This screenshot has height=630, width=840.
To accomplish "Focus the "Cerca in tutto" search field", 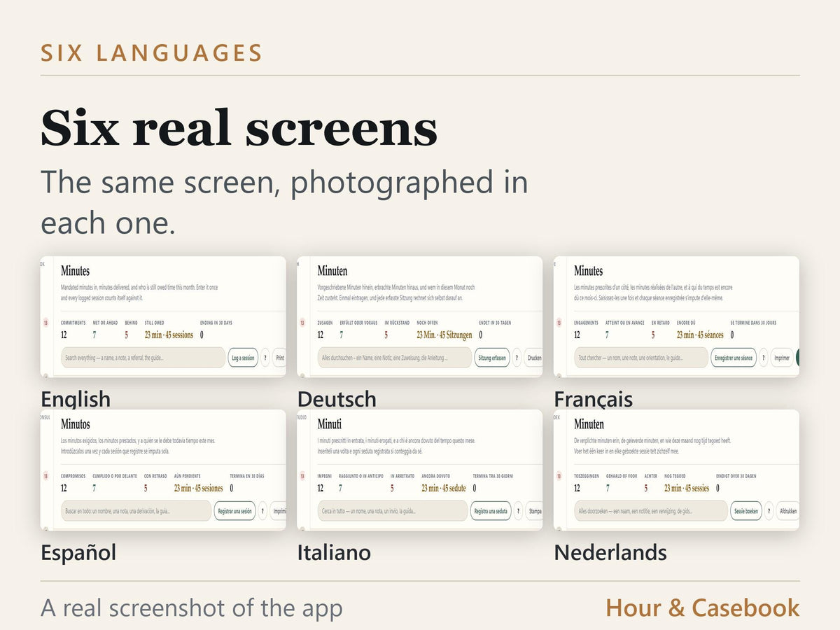I will coord(392,511).
